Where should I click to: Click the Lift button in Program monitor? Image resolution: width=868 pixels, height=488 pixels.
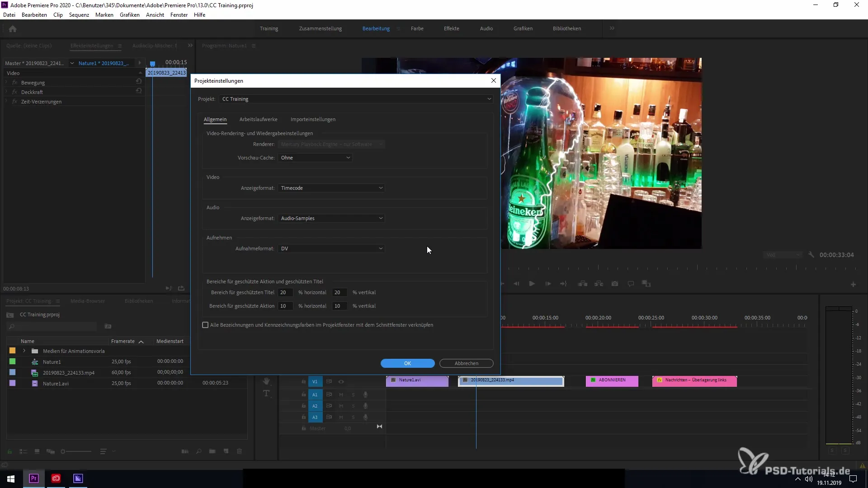(583, 284)
